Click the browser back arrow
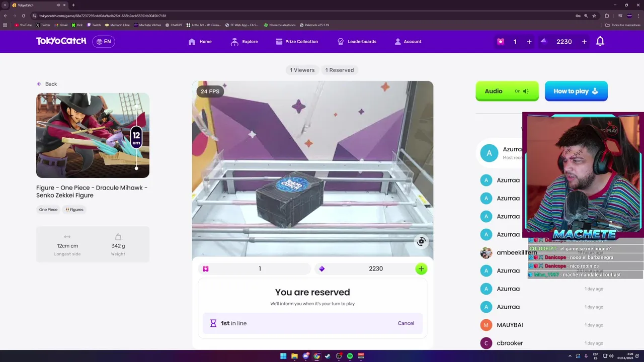This screenshot has height=362, width=644. [6, 16]
